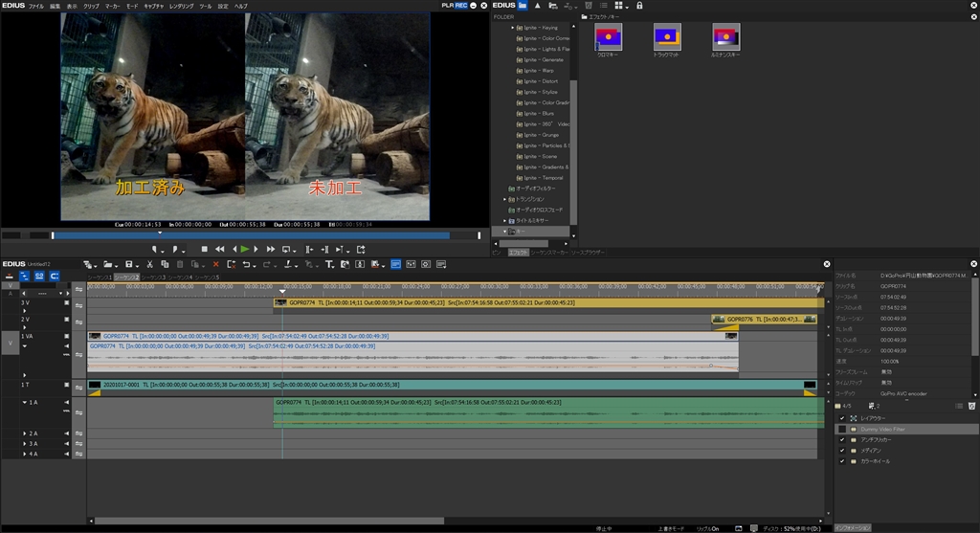The height and width of the screenshot is (533, 980).
Task: Uncheck the アンチフリッカー filter checkbox
Action: coord(842,440)
